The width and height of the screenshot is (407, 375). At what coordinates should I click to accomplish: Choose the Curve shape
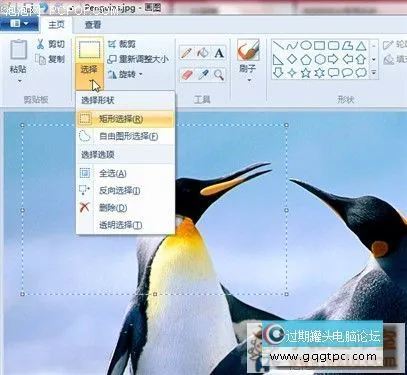click(292, 45)
